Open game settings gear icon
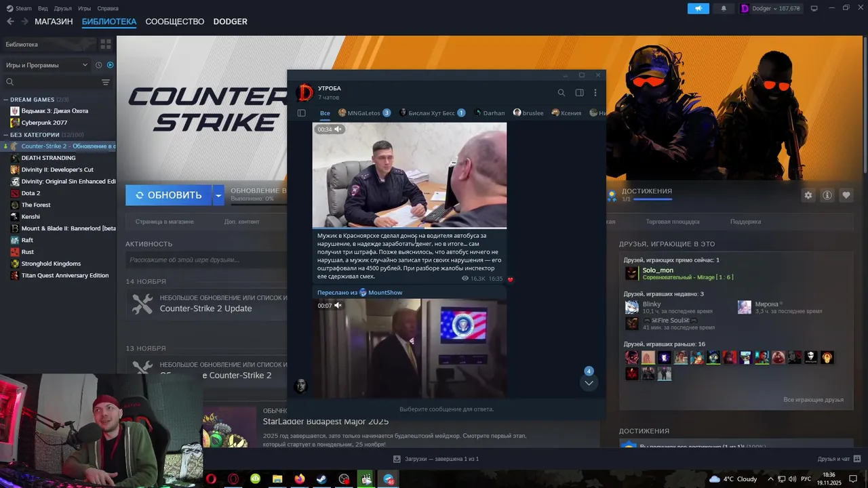The width and height of the screenshot is (868, 488). [808, 195]
